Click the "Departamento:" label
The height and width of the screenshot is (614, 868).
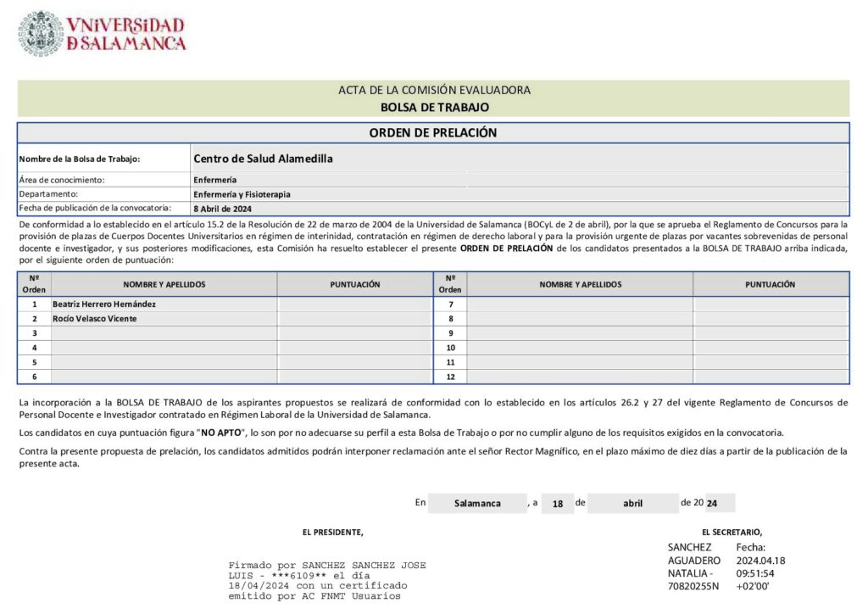click(48, 194)
